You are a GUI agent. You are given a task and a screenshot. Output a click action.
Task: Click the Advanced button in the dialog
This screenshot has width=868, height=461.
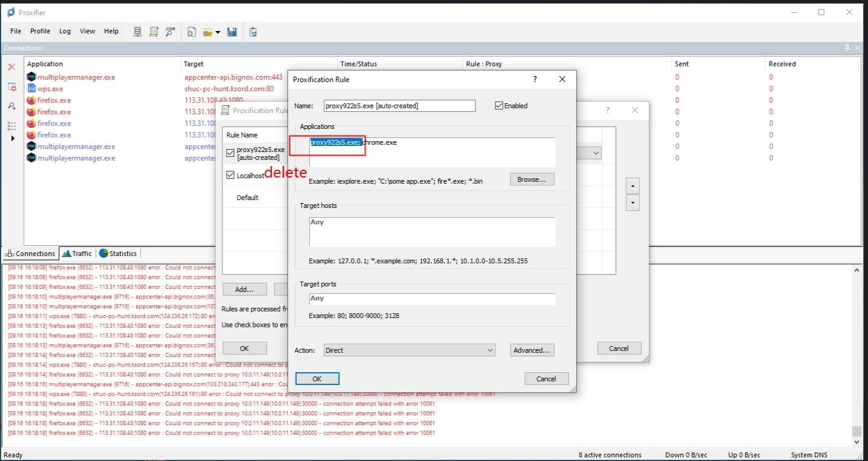[531, 350]
